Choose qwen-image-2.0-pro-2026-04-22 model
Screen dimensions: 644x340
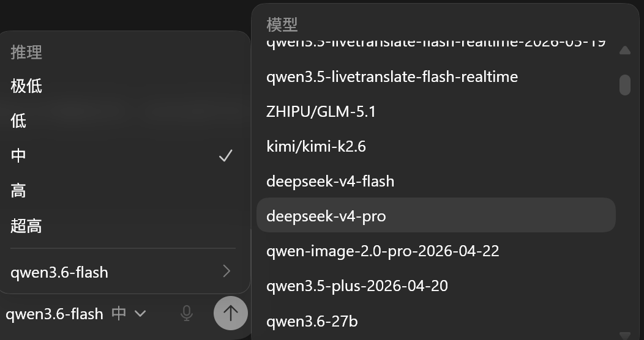(x=436, y=250)
